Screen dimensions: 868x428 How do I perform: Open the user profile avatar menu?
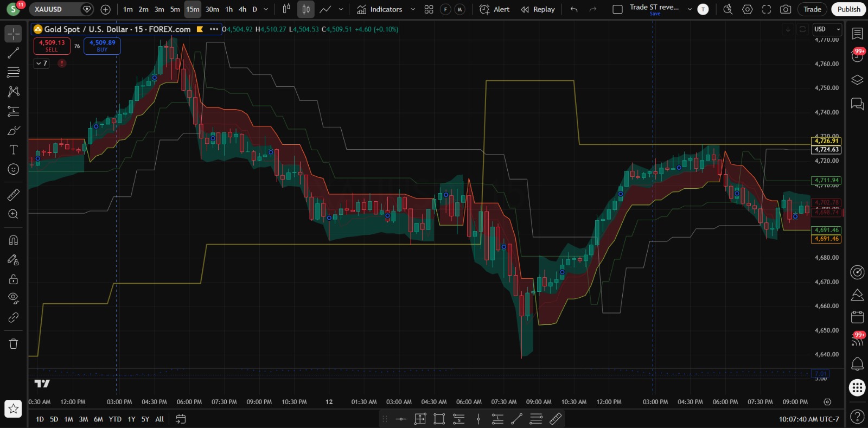coord(13,9)
